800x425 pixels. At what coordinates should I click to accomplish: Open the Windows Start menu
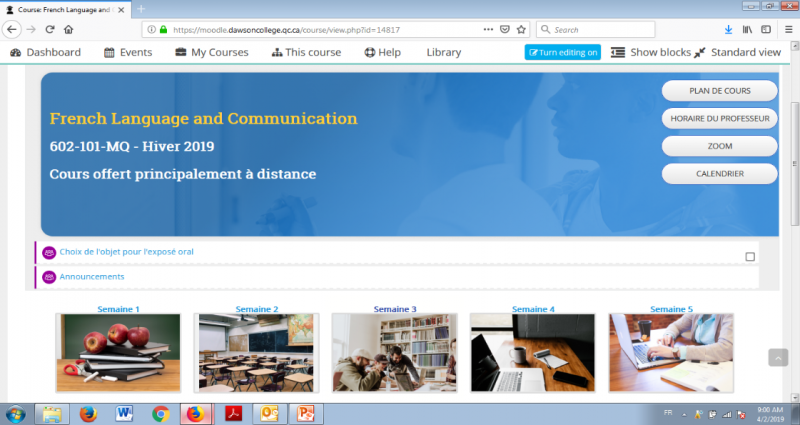(x=15, y=414)
